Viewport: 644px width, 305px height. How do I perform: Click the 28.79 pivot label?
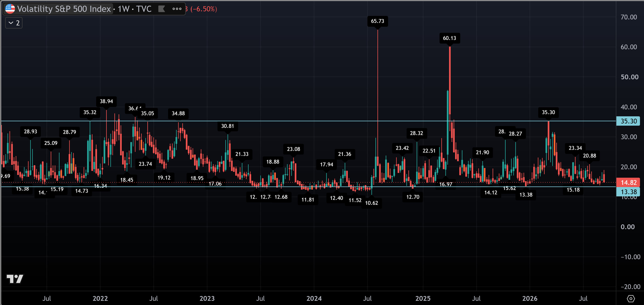(x=70, y=132)
